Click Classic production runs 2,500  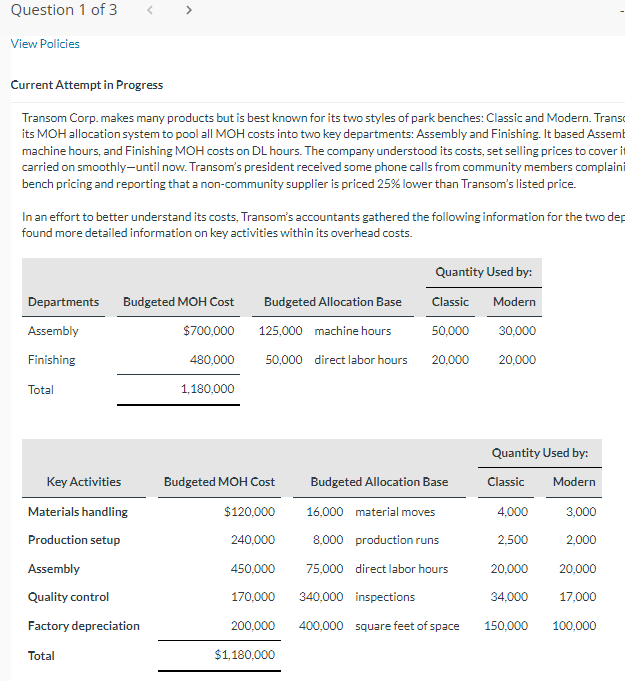(513, 540)
